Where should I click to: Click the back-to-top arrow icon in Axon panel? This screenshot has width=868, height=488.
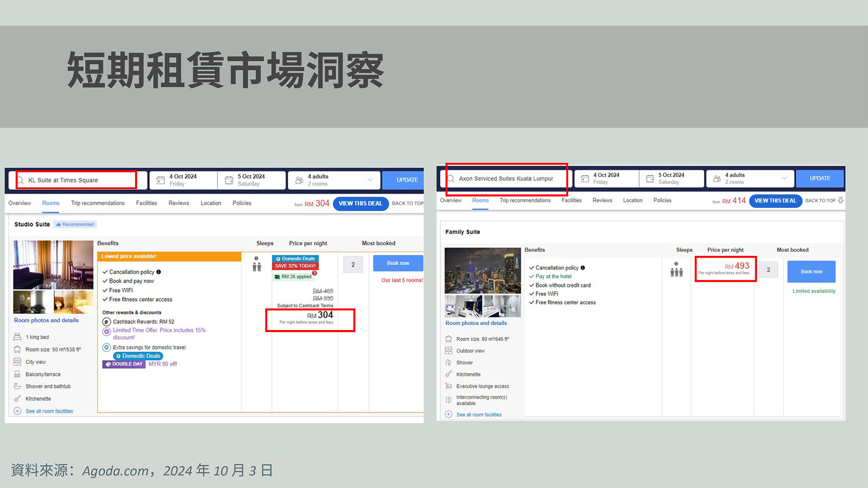840,201
